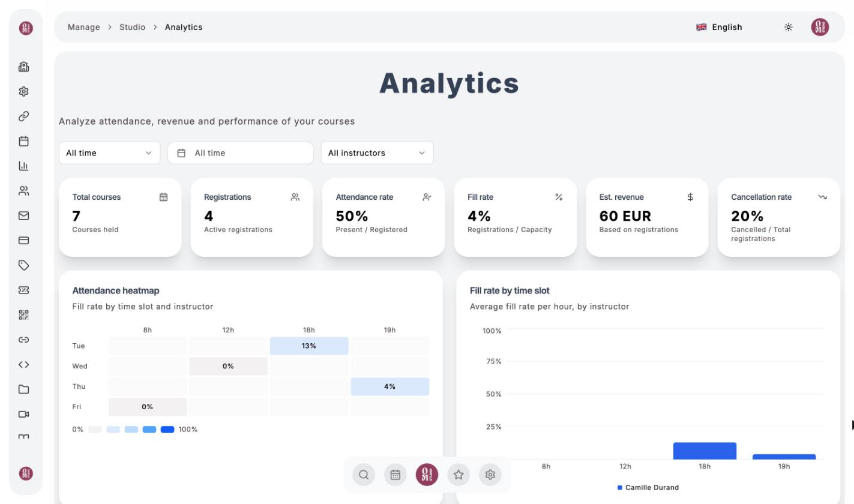Image resolution: width=854 pixels, height=504 pixels.
Task: Open the All instructors dropdown
Action: (377, 153)
